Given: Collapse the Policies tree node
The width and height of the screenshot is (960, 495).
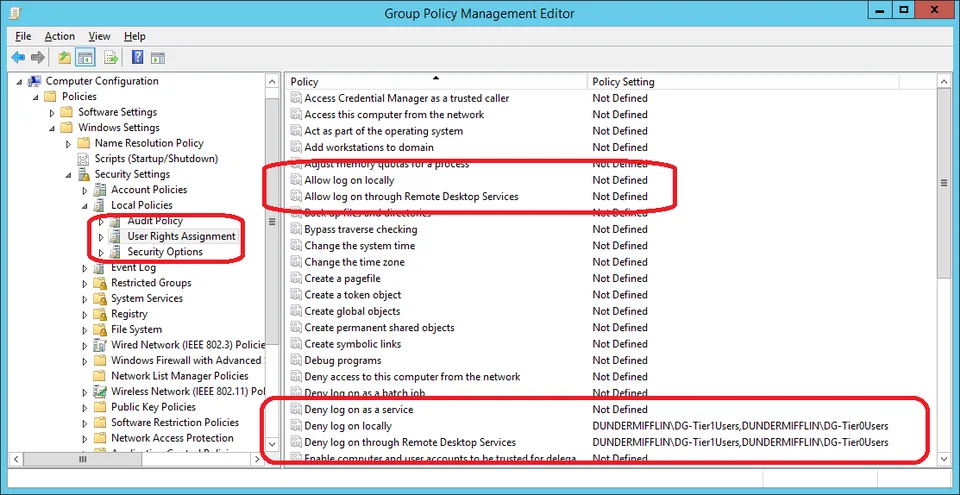Looking at the screenshot, I should coord(36,97).
